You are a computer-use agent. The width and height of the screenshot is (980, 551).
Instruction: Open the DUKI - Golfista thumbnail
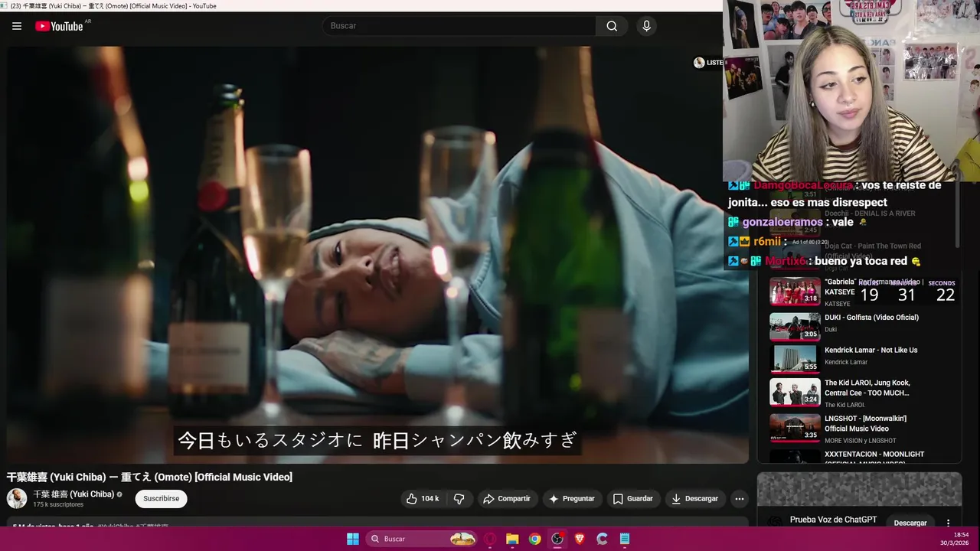(795, 327)
